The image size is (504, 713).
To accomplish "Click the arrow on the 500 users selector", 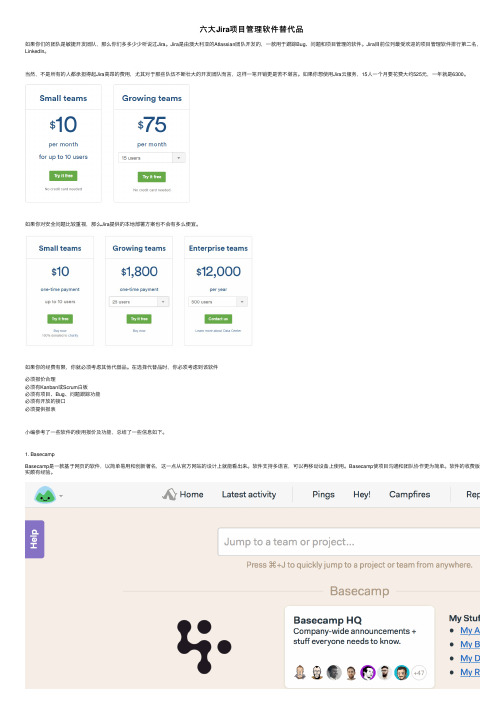I will point(242,301).
